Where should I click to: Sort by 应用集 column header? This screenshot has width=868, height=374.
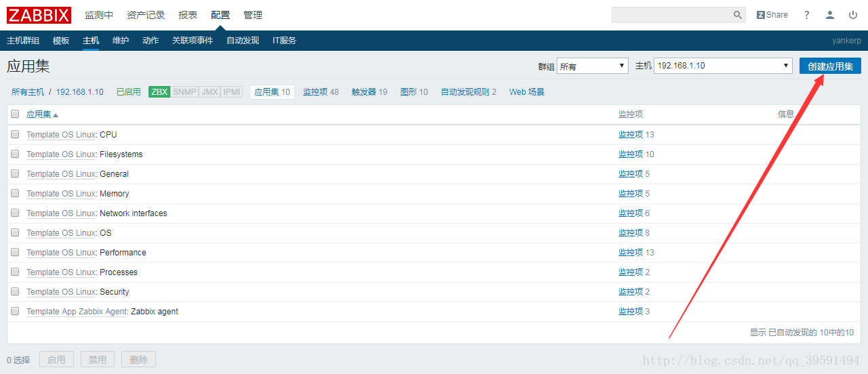42,115
